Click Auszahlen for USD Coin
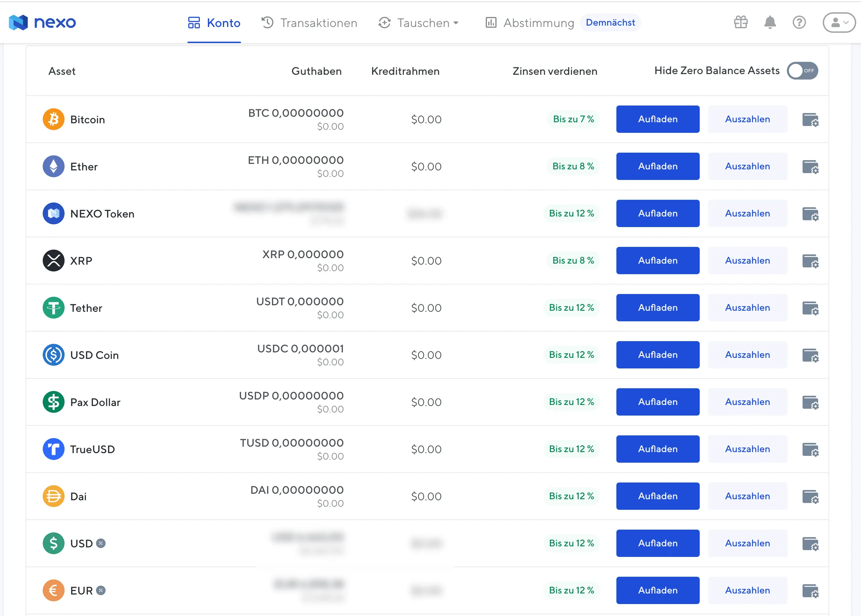The width and height of the screenshot is (861, 616). [747, 355]
